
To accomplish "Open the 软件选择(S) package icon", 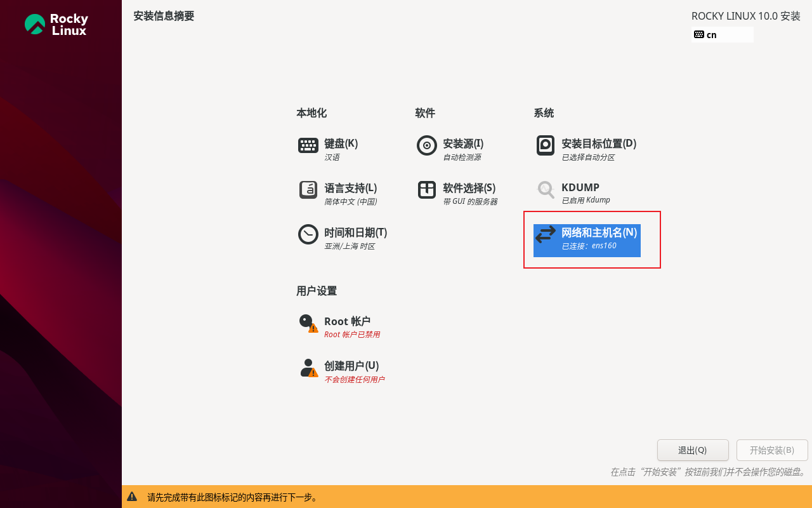I will (427, 190).
